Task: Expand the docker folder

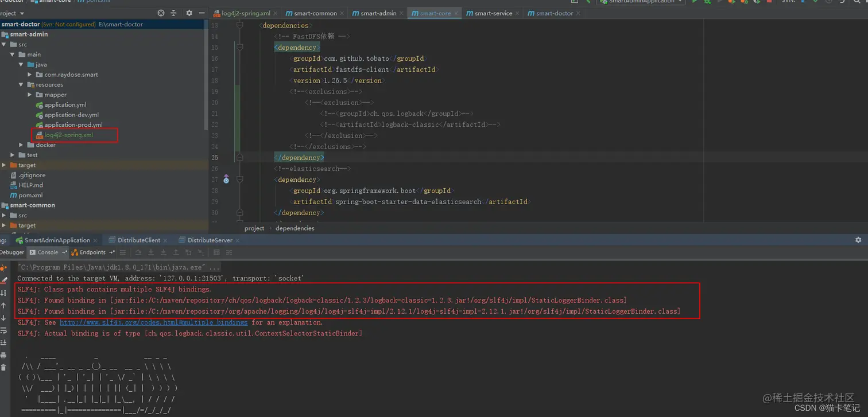Action: click(x=21, y=145)
